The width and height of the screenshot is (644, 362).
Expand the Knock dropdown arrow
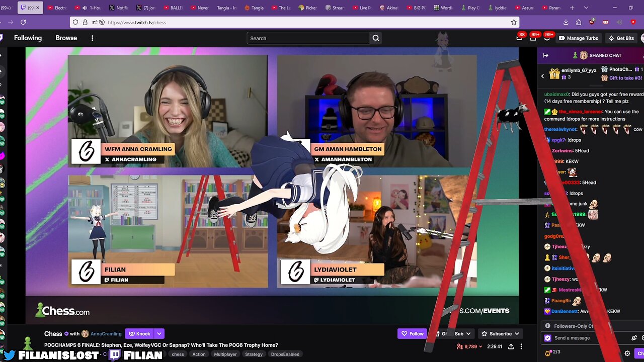[x=159, y=333]
